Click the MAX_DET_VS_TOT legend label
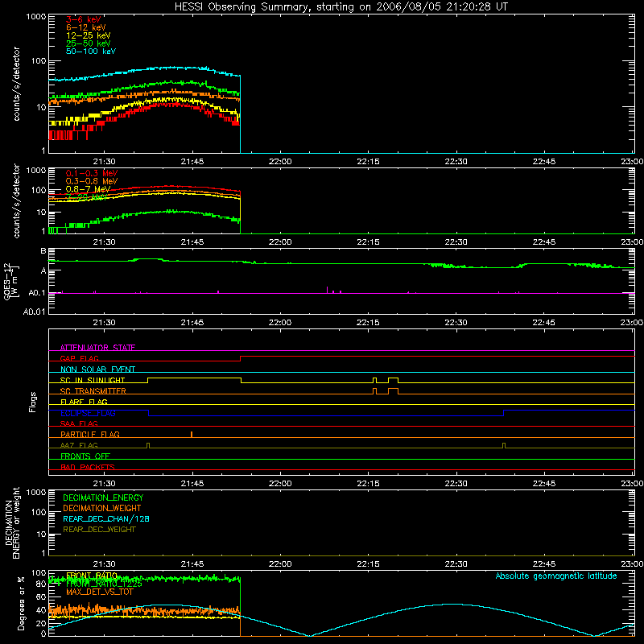 [99, 592]
